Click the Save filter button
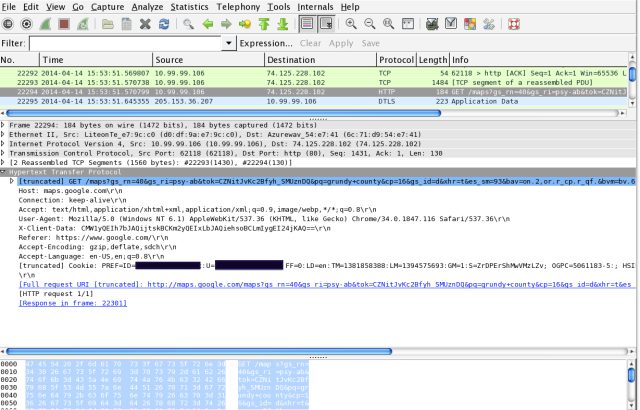The width and height of the screenshot is (640, 410). pyautogui.click(x=371, y=43)
